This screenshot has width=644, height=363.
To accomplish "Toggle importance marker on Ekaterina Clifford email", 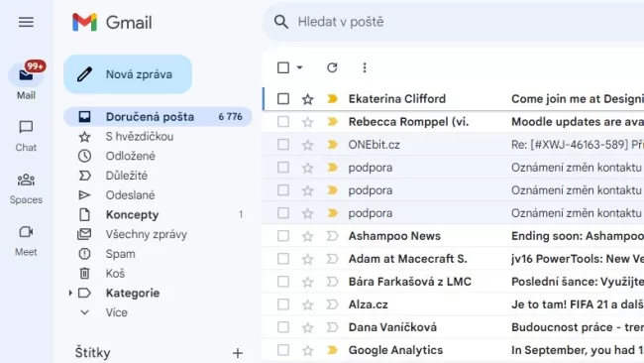I will pyautogui.click(x=332, y=98).
